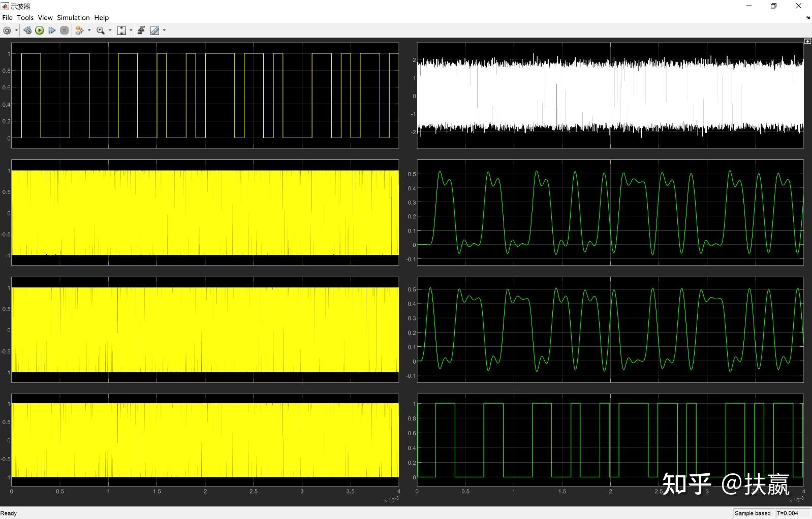The height and width of the screenshot is (519, 812).
Task: Expand the dropdown beside the Simulink block icon
Action: tap(89, 30)
